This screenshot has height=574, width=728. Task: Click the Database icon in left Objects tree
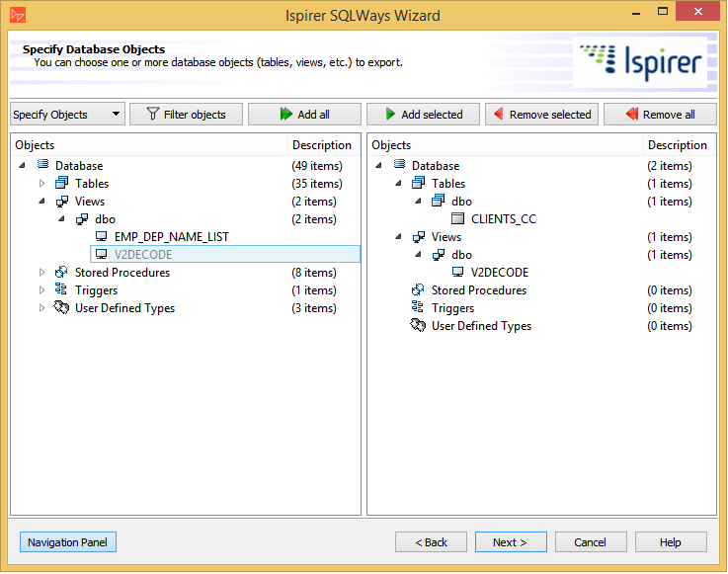coord(42,164)
